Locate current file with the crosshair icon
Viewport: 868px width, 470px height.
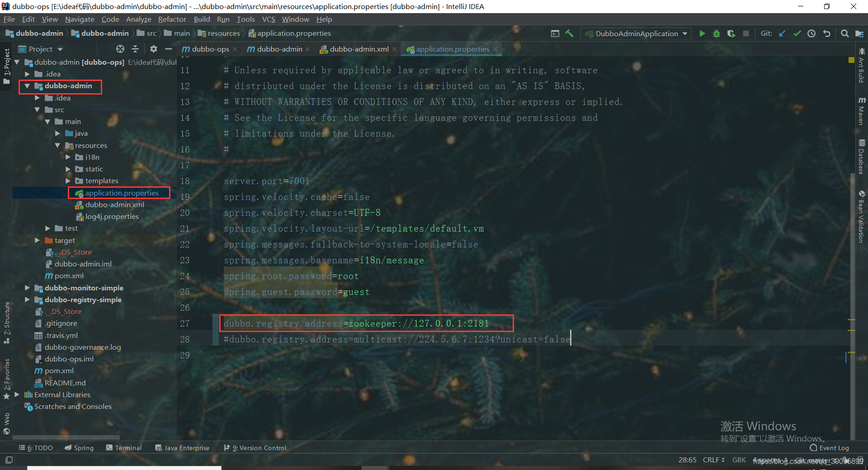(120, 49)
